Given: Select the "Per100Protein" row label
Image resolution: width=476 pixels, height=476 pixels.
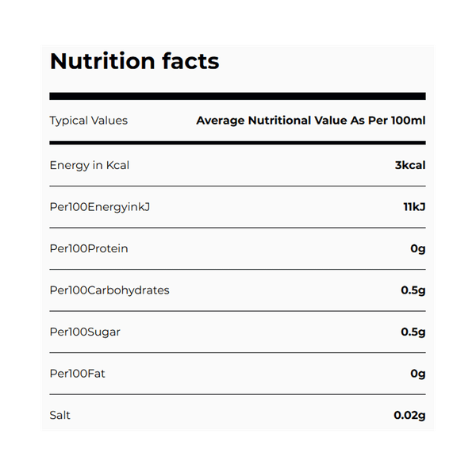Looking at the screenshot, I should coord(88,248).
